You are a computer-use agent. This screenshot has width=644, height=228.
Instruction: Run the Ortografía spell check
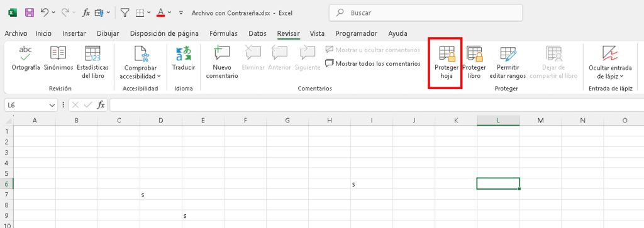(x=25, y=62)
